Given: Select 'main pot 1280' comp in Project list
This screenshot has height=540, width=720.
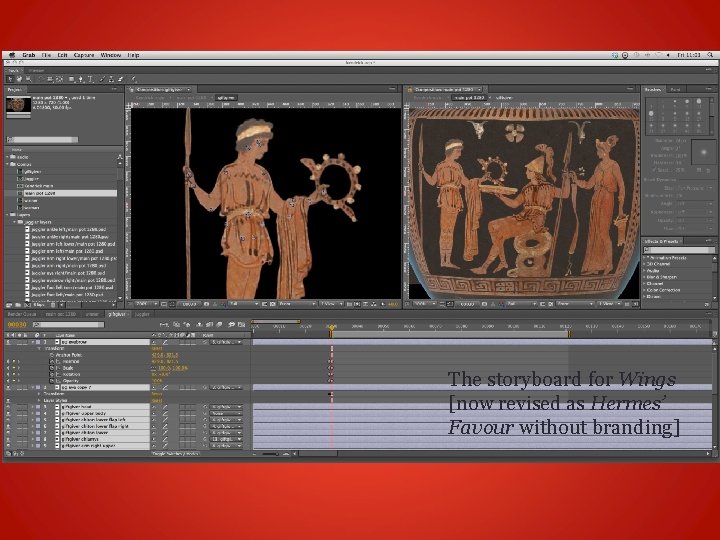Looking at the screenshot, I should [38, 192].
